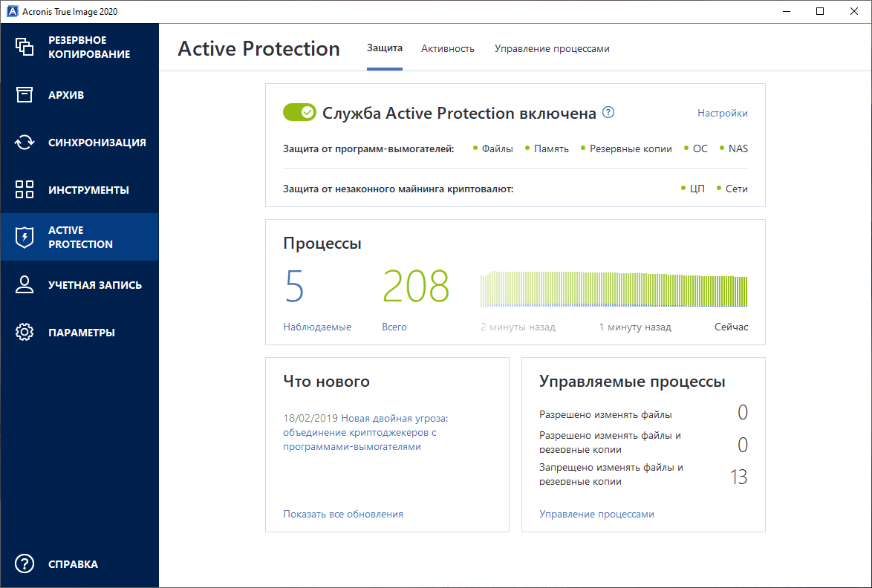Click the Acronis logo in the title bar
The image size is (872, 588).
[x=10, y=11]
